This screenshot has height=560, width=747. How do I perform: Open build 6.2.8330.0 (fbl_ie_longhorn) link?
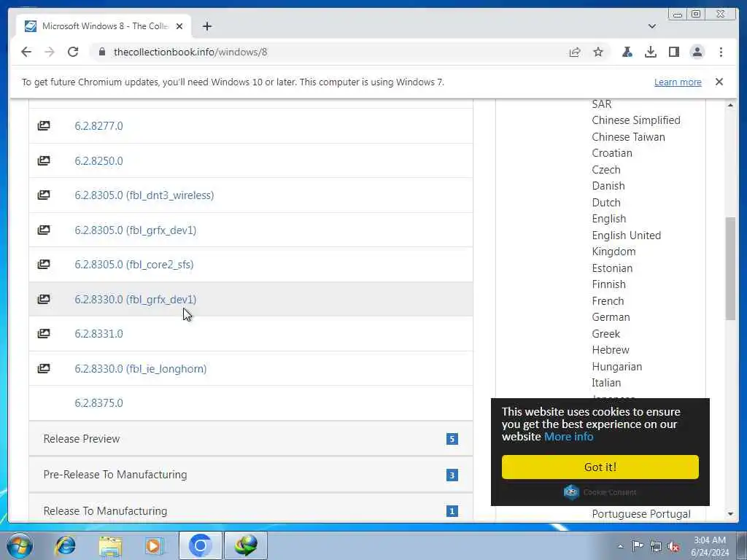[141, 368]
